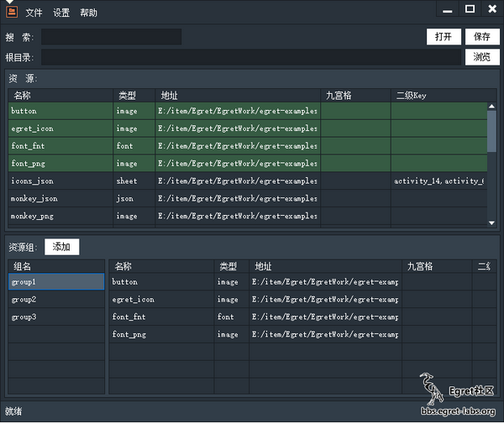504x424 pixels.
Task: Open the 文件 menu
Action: (34, 13)
